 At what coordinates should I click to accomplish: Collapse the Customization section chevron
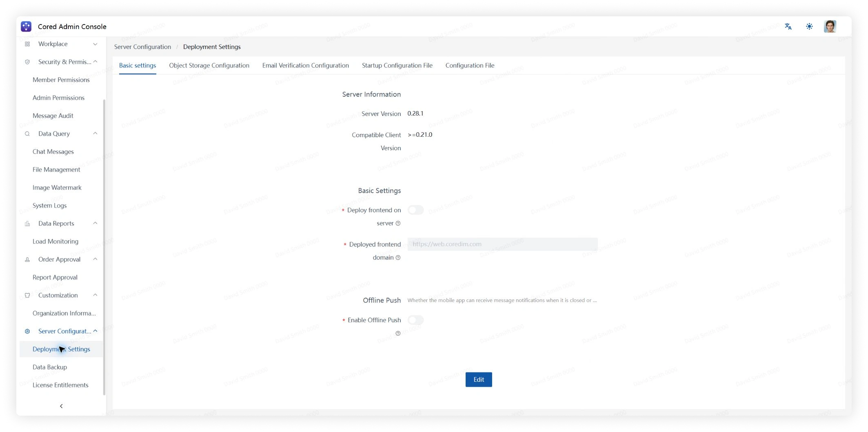click(95, 295)
